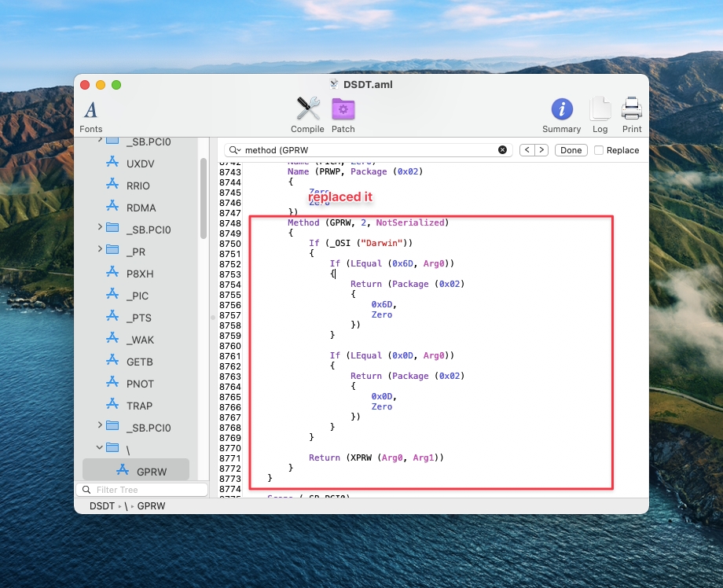Screen dimensions: 723x588
Task: Enable the Replace checkbox
Action: coord(599,150)
